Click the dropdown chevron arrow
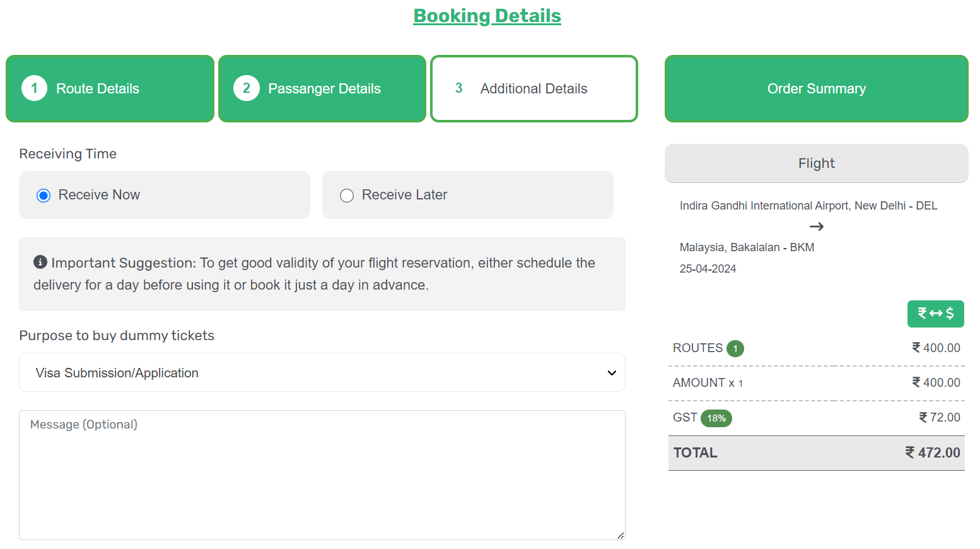Image resolution: width=980 pixels, height=549 pixels. (612, 373)
